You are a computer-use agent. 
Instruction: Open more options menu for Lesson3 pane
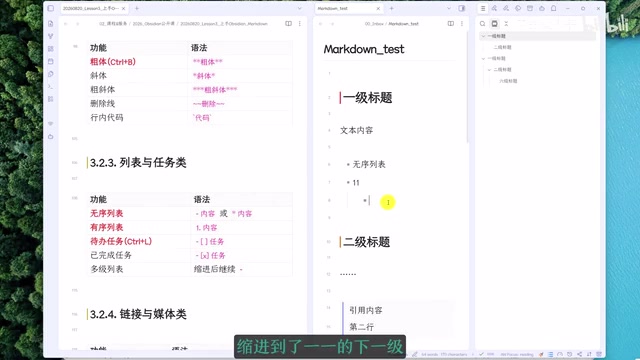click(x=300, y=24)
